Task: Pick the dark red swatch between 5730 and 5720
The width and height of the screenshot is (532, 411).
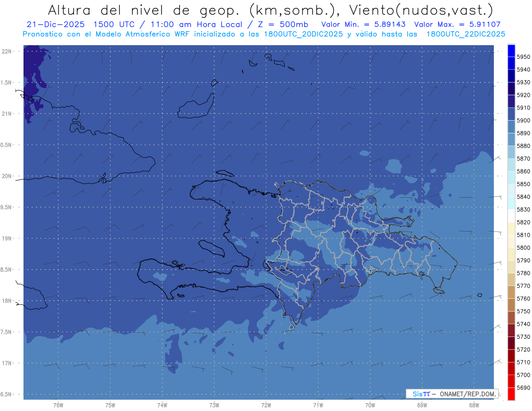Action: coord(511,344)
